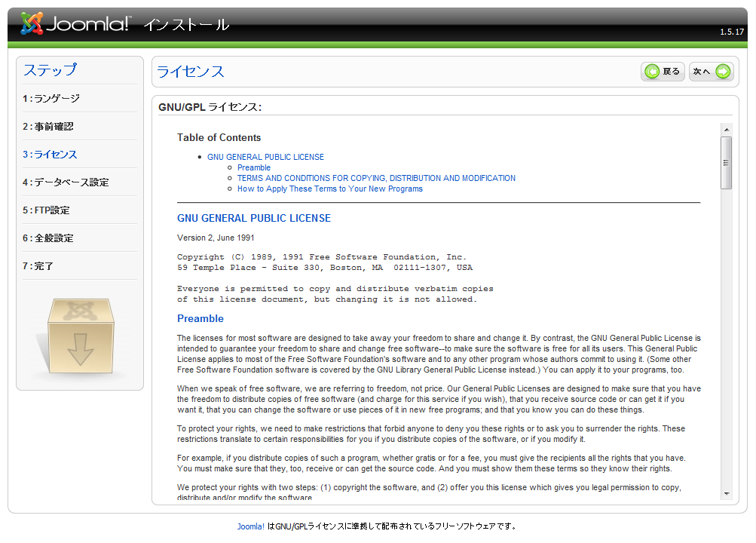This screenshot has height=543, width=756.
Task: Select step 5: FTP設定
Action: point(46,210)
